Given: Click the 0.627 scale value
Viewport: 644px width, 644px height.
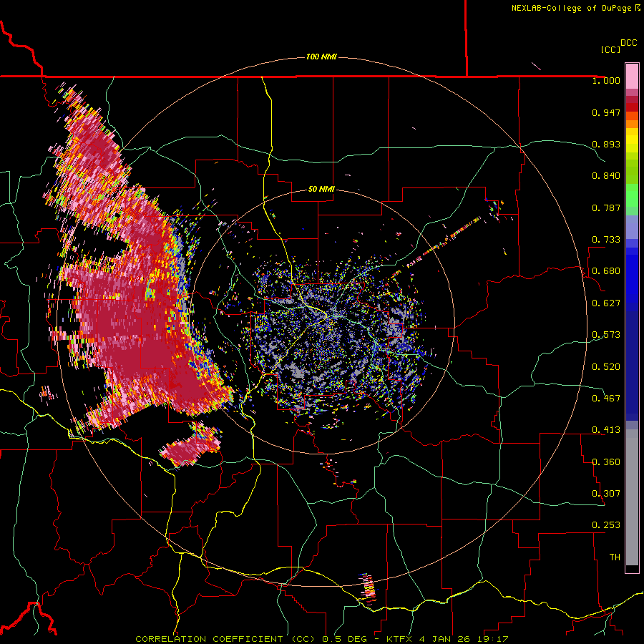Looking at the screenshot, I should coord(606,303).
